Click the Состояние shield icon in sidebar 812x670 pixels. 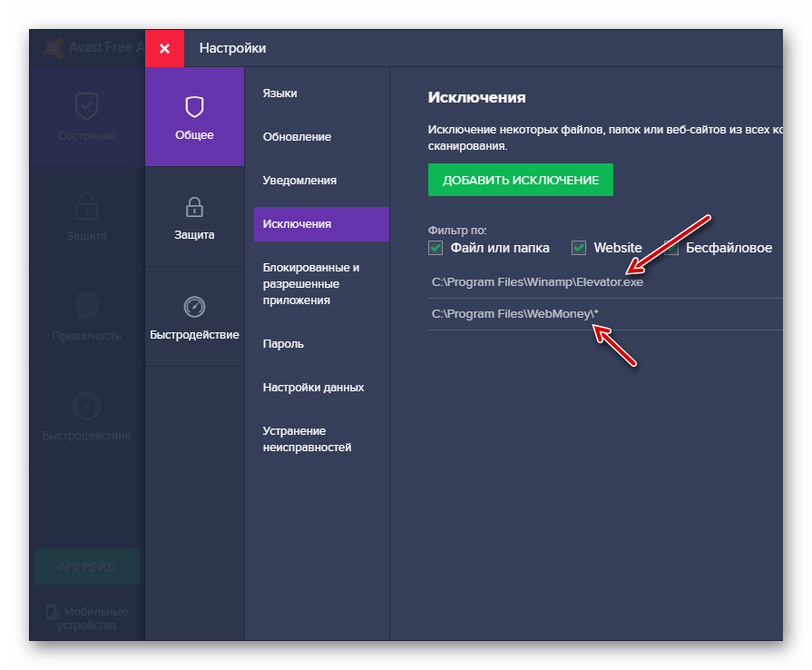tap(86, 107)
